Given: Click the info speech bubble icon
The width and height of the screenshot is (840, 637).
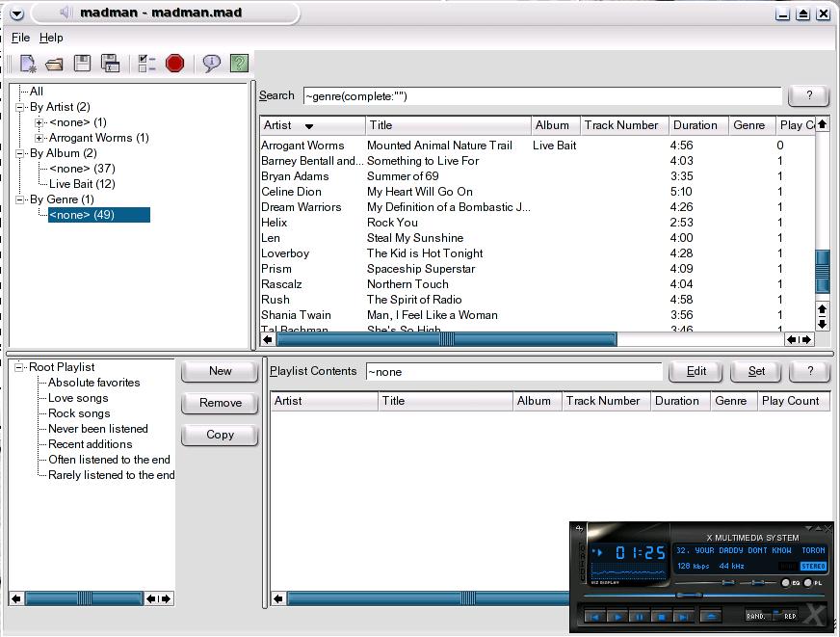Looking at the screenshot, I should (x=211, y=64).
